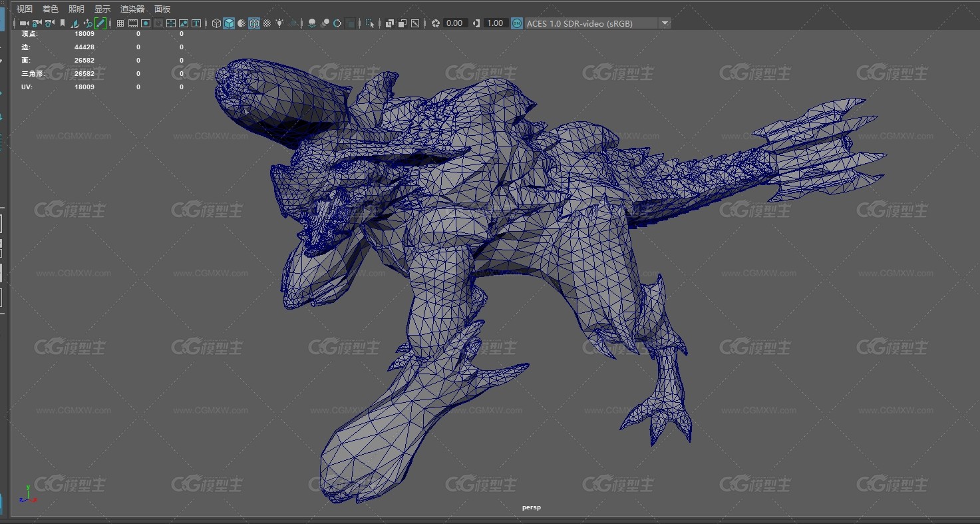
Task: Toggle Wireframe on Shaded cube icon
Action: [254, 23]
